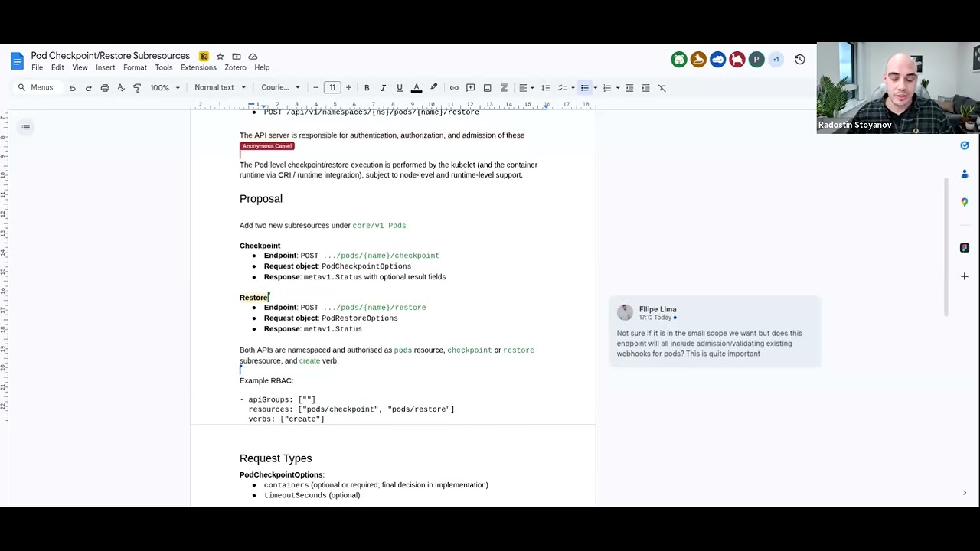
Task: Click the green .../pods/{name}/checkpoint text
Action: coord(381,256)
